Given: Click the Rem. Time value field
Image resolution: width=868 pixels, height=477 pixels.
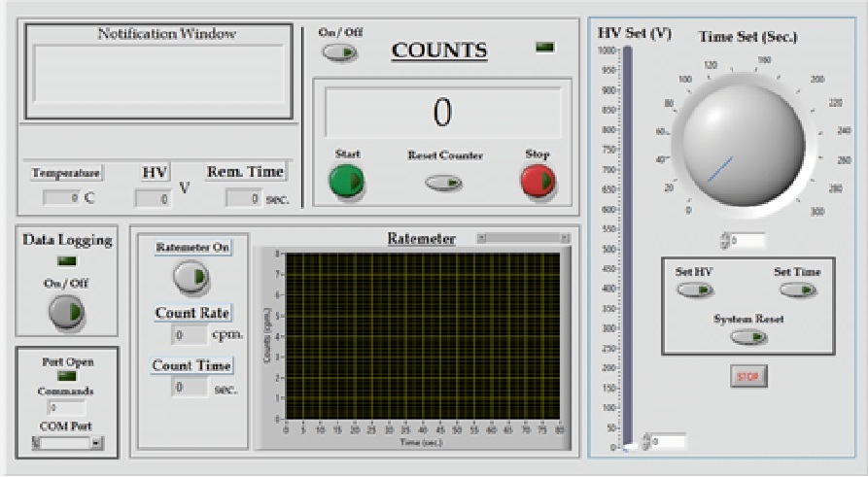Looking at the screenshot, I should (x=244, y=198).
